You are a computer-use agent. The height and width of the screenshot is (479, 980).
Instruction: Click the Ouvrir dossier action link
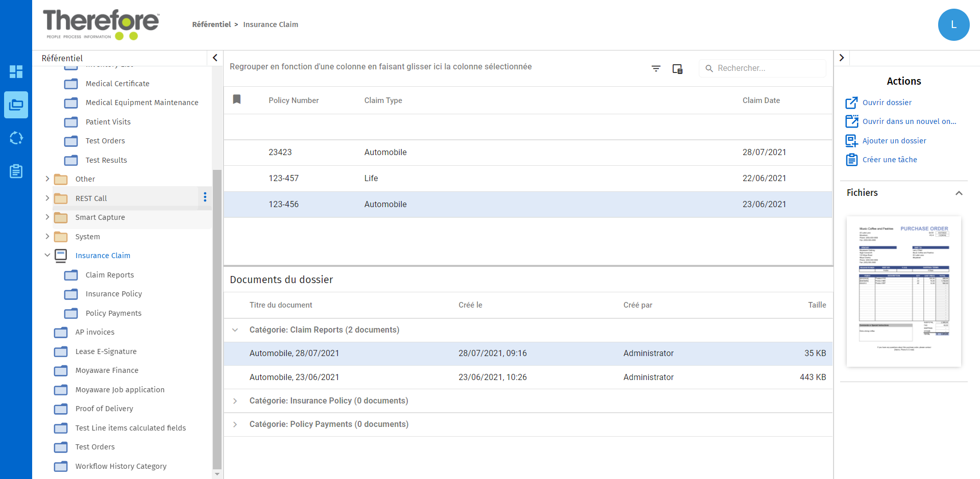pyautogui.click(x=887, y=102)
